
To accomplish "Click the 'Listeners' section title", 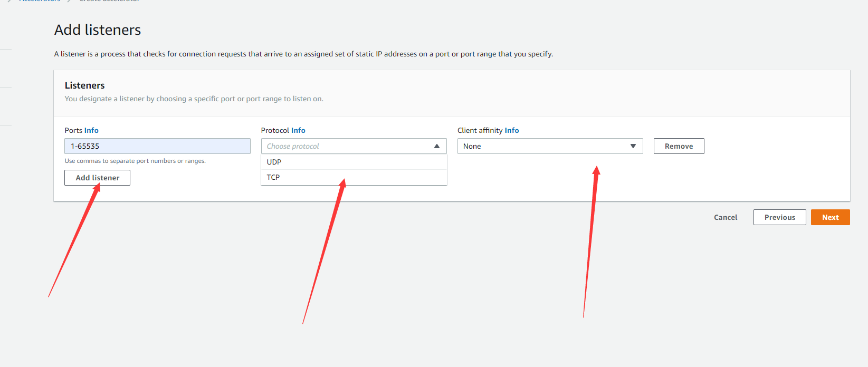I will (x=84, y=85).
